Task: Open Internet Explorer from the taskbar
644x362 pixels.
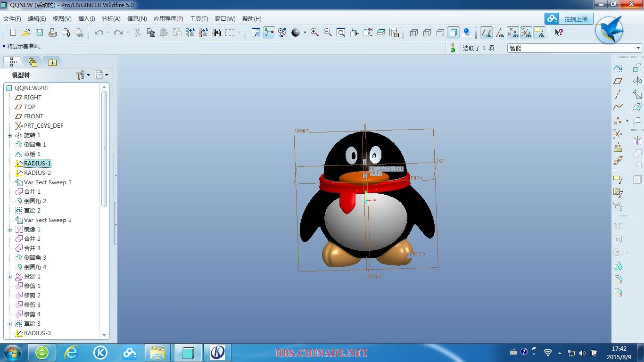Action: [71, 353]
